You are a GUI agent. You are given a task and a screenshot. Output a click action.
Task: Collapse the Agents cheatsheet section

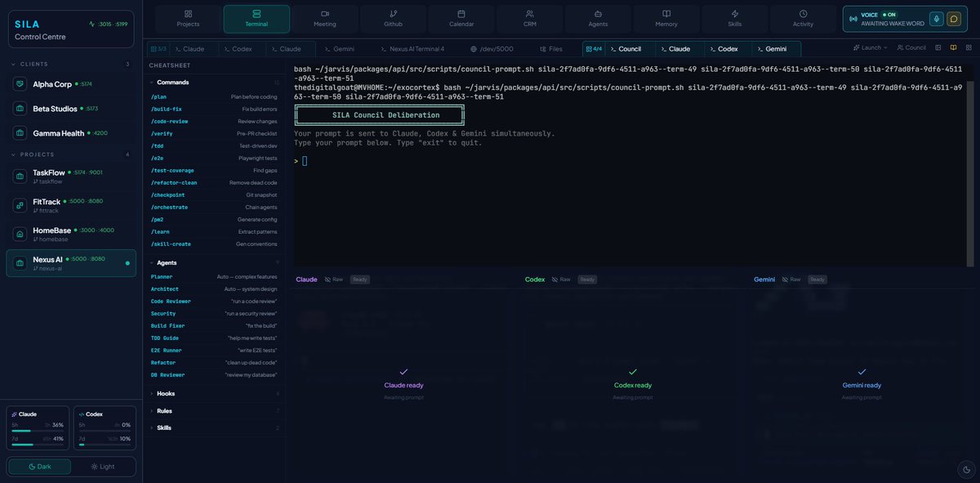coord(216,262)
